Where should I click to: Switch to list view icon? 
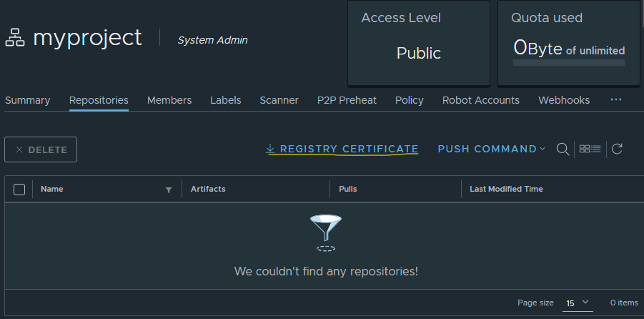click(x=595, y=149)
